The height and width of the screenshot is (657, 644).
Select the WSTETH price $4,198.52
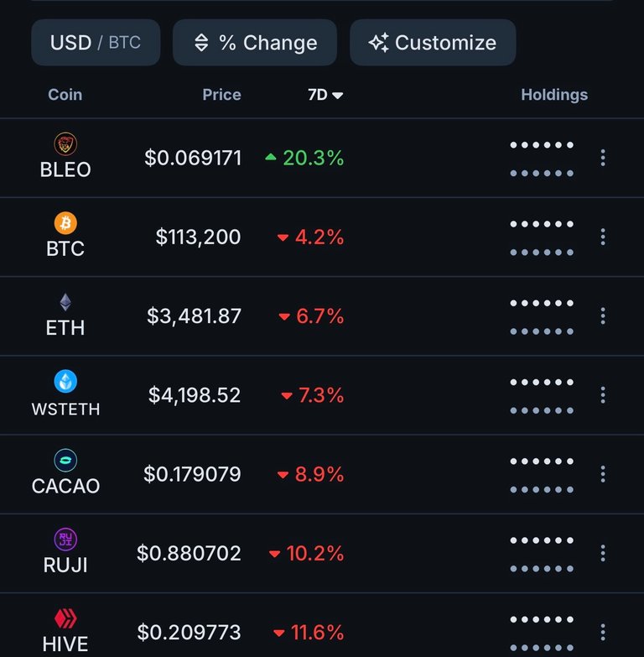pyautogui.click(x=195, y=395)
